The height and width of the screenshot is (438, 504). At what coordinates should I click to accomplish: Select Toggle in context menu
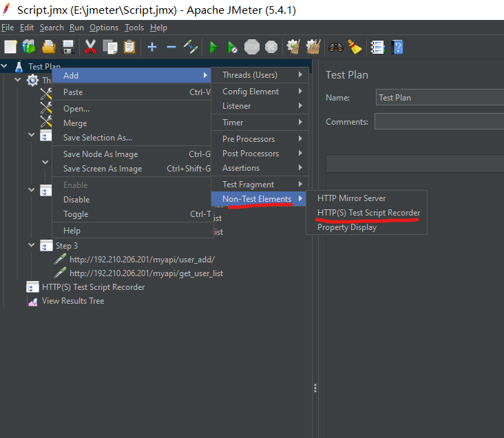132,214
